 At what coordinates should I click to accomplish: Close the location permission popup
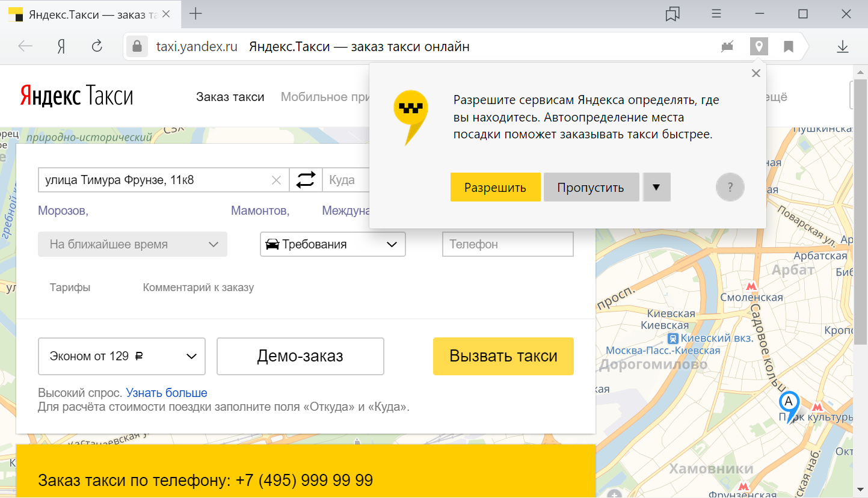(756, 73)
